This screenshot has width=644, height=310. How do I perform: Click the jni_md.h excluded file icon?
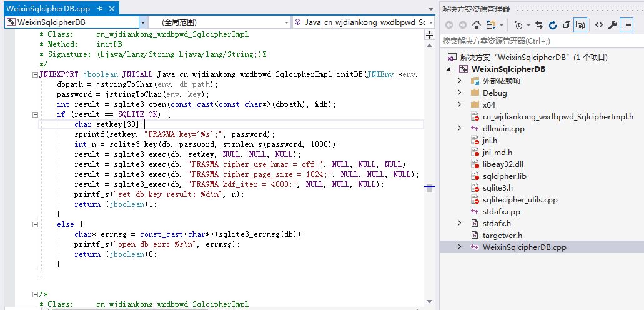point(475,152)
